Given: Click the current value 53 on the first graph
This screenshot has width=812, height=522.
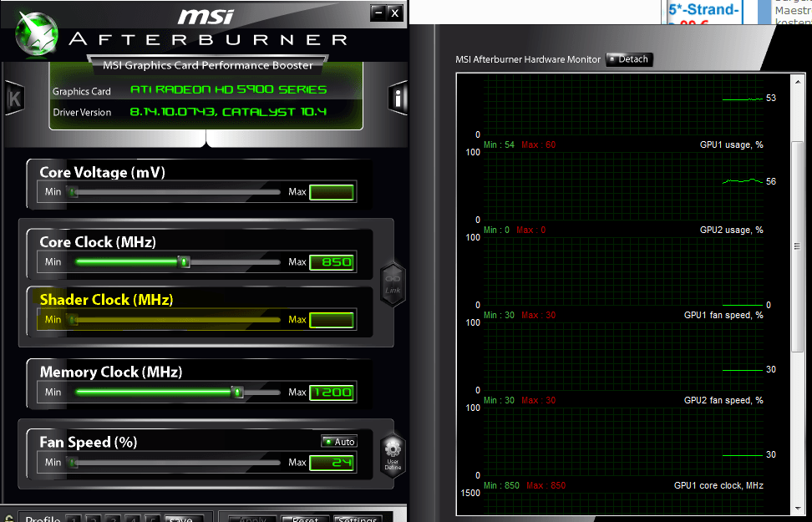Looking at the screenshot, I should [771, 99].
